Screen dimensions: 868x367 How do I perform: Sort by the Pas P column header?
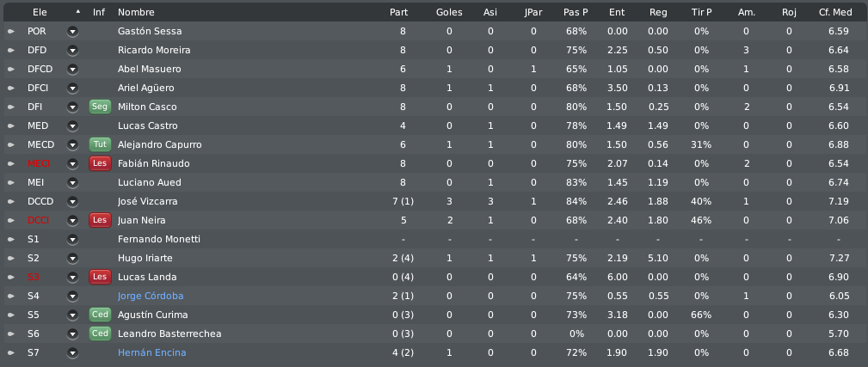tap(576, 12)
